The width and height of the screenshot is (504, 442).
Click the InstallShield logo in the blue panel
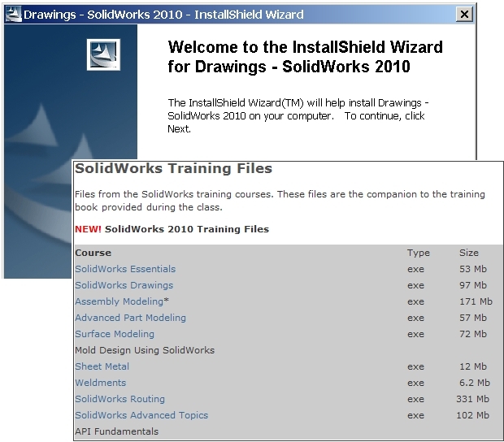(103, 54)
